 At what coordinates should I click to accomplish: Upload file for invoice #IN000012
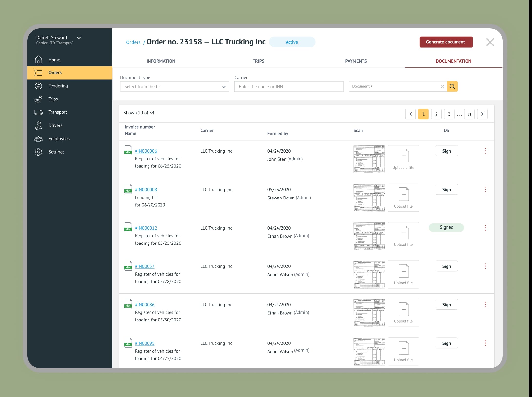(x=404, y=236)
